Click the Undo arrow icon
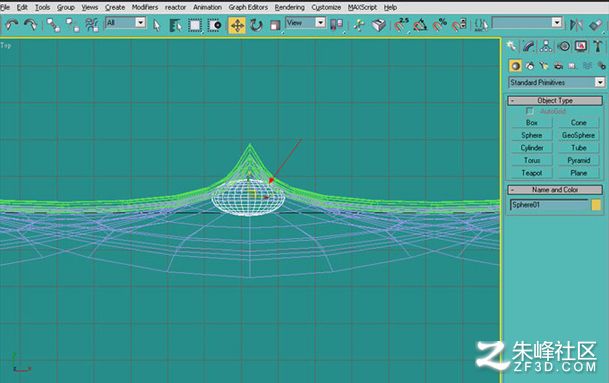609x383 pixels. point(12,25)
